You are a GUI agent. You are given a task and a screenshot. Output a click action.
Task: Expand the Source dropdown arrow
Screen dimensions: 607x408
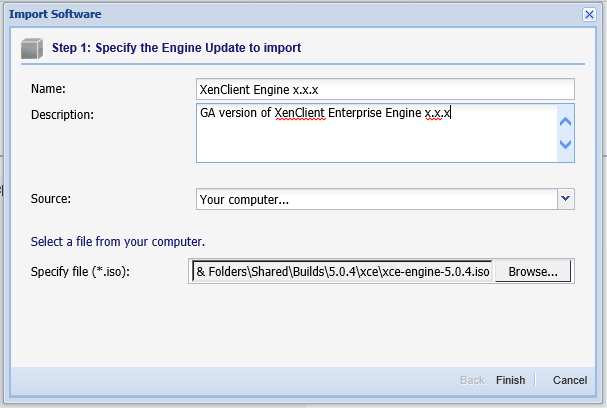click(x=566, y=199)
